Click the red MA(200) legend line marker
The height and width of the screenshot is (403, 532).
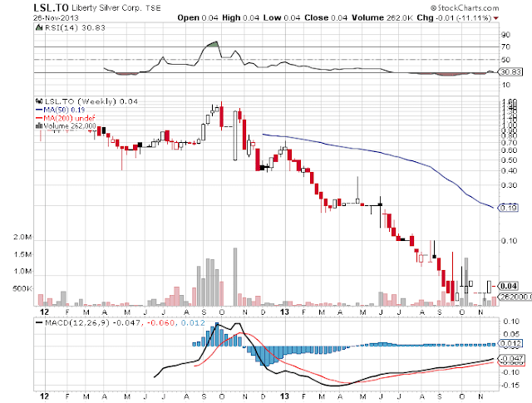pos(39,118)
